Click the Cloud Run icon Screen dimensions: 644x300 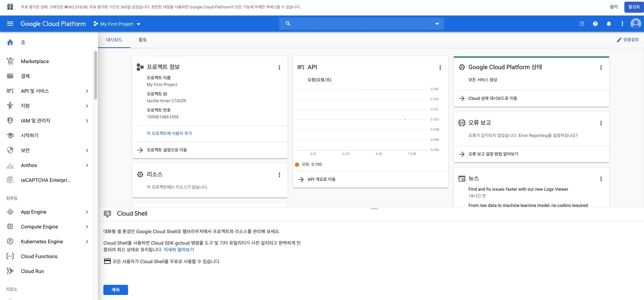pyautogui.click(x=10, y=271)
